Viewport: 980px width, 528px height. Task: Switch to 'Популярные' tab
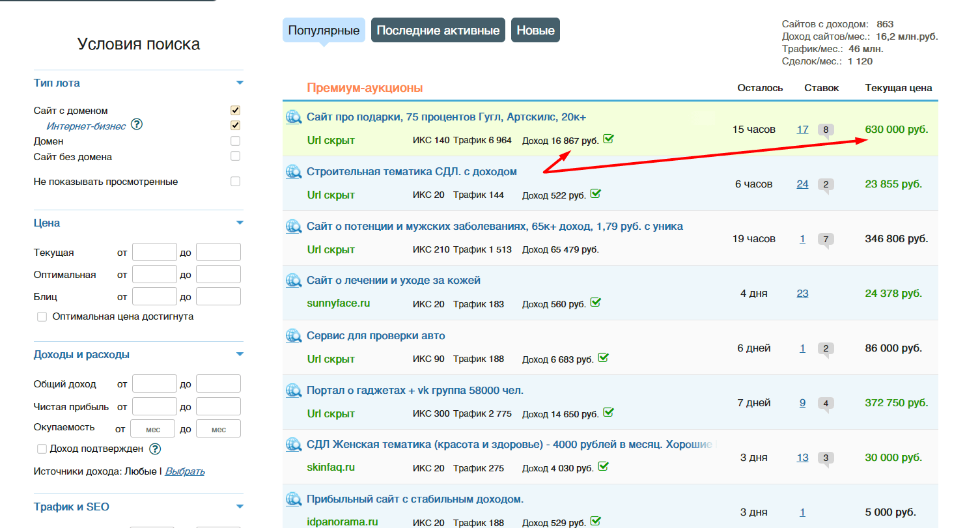point(324,30)
